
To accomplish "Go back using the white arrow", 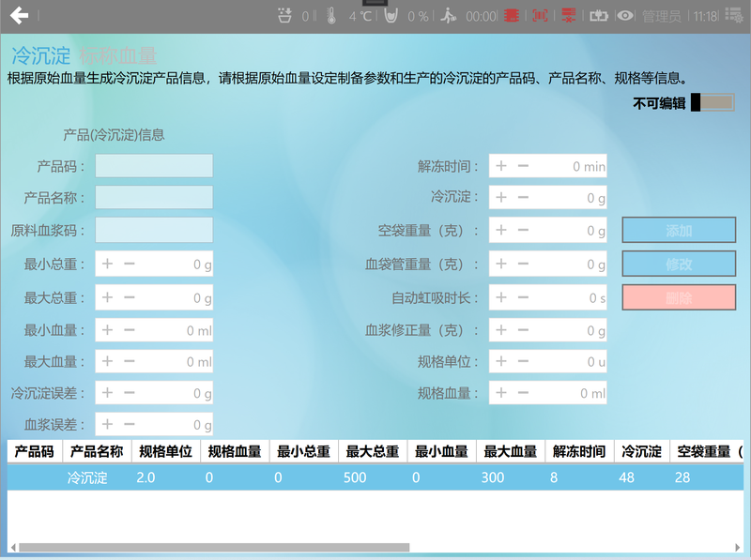I will click(19, 16).
